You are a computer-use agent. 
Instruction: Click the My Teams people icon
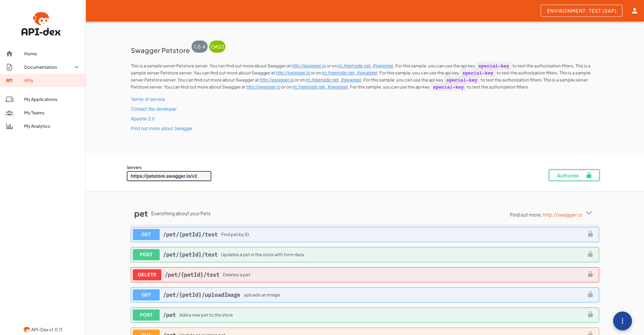pyautogui.click(x=9, y=113)
